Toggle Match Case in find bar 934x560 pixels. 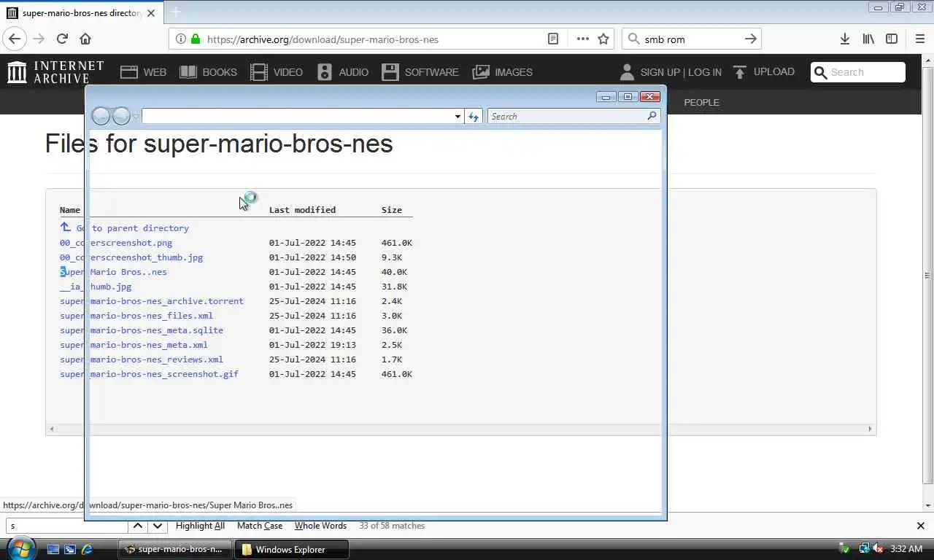click(x=260, y=526)
